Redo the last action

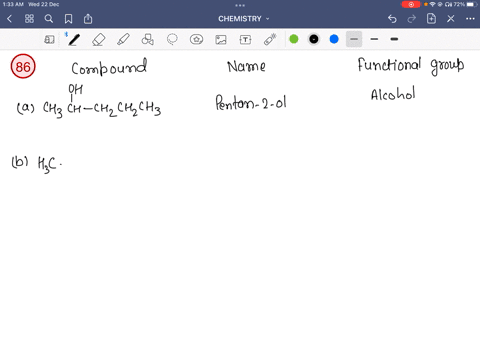[x=412, y=19]
